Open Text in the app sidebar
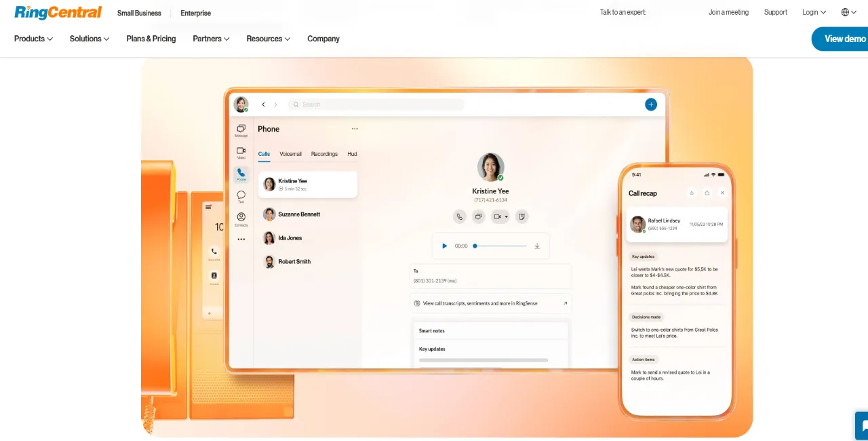 [x=241, y=197]
